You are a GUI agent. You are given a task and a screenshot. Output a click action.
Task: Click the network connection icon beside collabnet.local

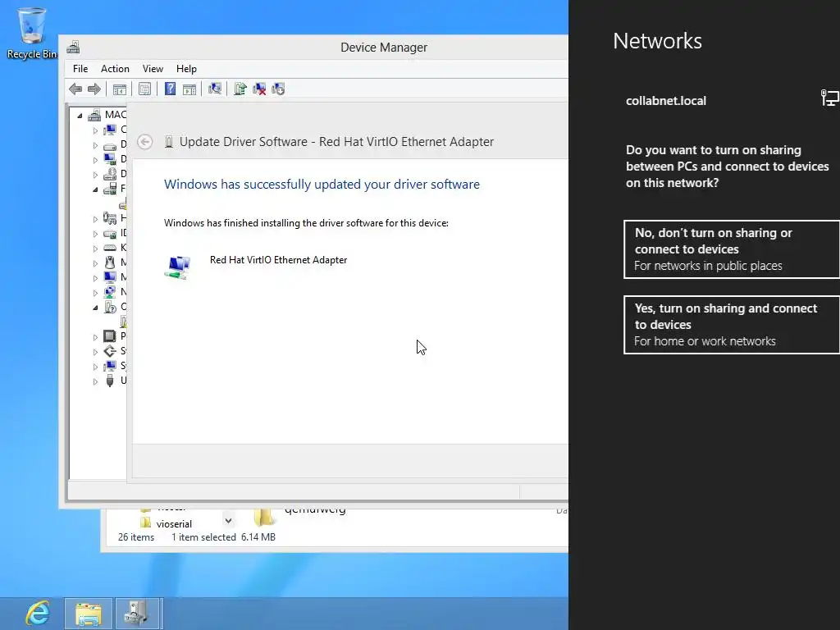tap(830, 98)
